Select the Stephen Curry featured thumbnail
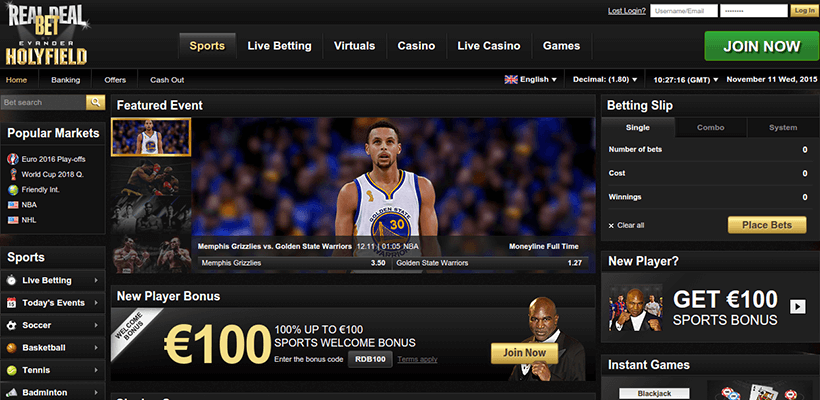Image resolution: width=820 pixels, height=400 pixels. 151,137
